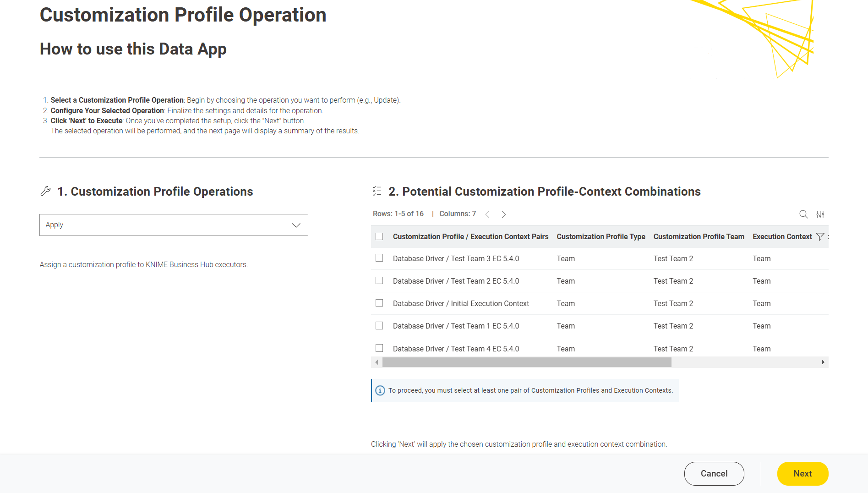This screenshot has height=493, width=868.
Task: Click the Execution Context filter funnel icon
Action: 820,236
